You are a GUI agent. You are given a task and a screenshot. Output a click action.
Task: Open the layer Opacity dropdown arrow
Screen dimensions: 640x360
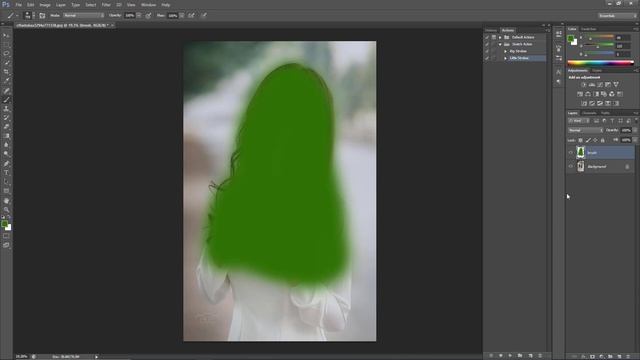click(635, 130)
